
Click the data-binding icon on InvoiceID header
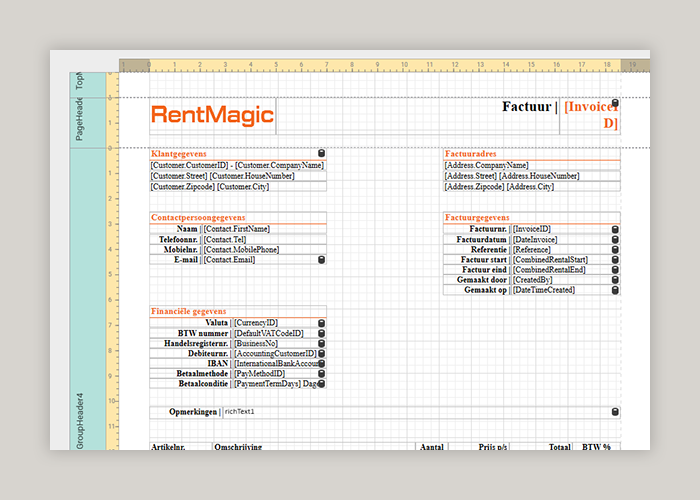coord(615,103)
